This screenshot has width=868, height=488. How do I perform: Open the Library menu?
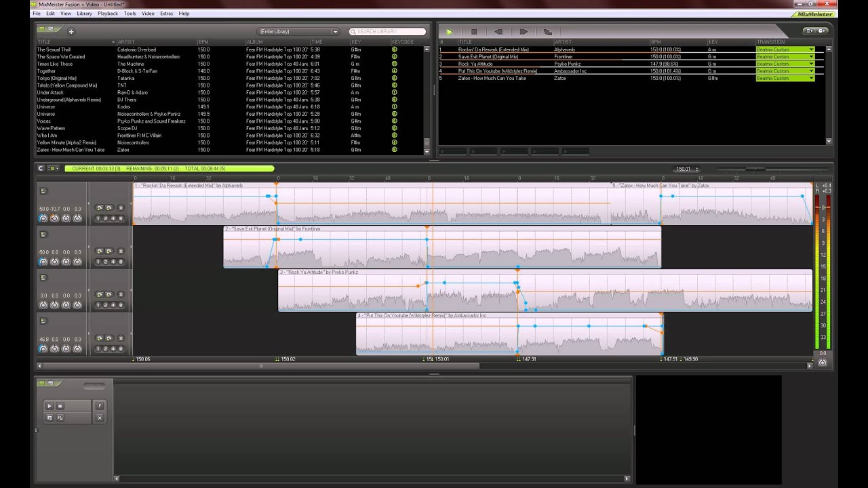(x=84, y=14)
